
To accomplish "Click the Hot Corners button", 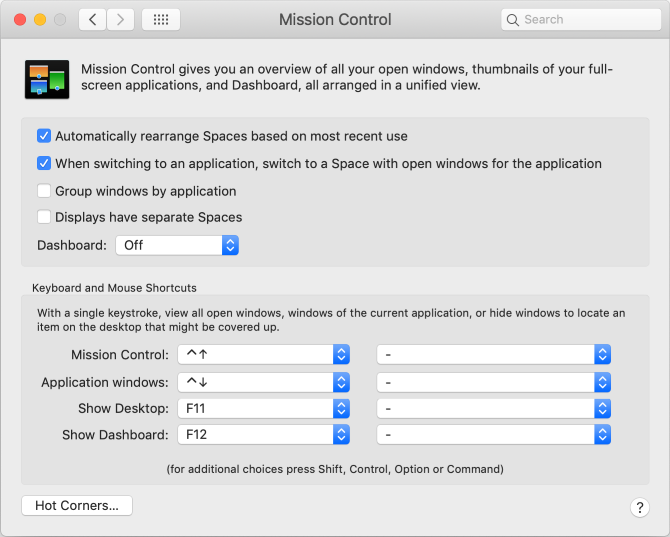I will pos(77,506).
